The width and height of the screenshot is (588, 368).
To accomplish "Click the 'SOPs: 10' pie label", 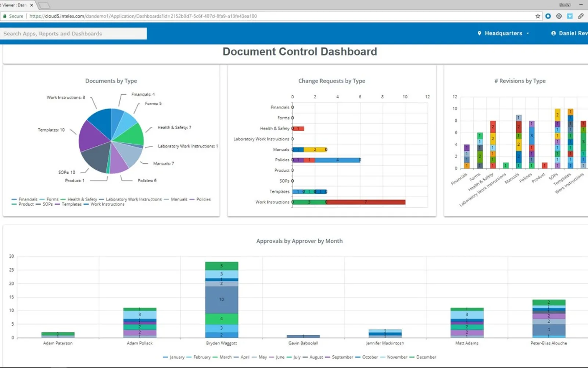I will (67, 172).
